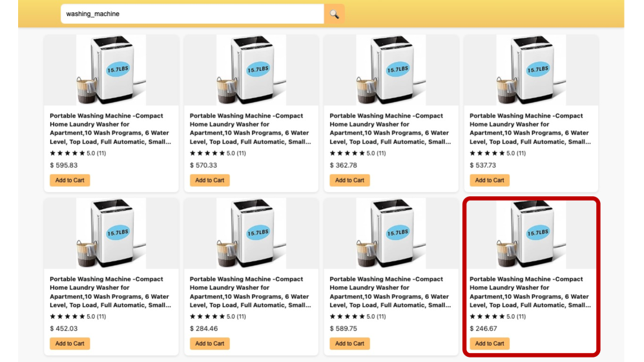The width and height of the screenshot is (644, 362).
Task: Add the $589.75 washing machine to cart
Action: click(x=349, y=344)
